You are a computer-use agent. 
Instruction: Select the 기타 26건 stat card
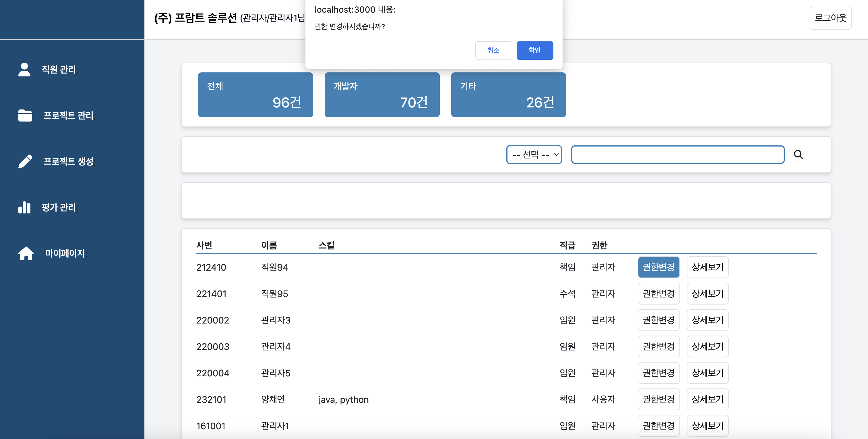tap(508, 95)
